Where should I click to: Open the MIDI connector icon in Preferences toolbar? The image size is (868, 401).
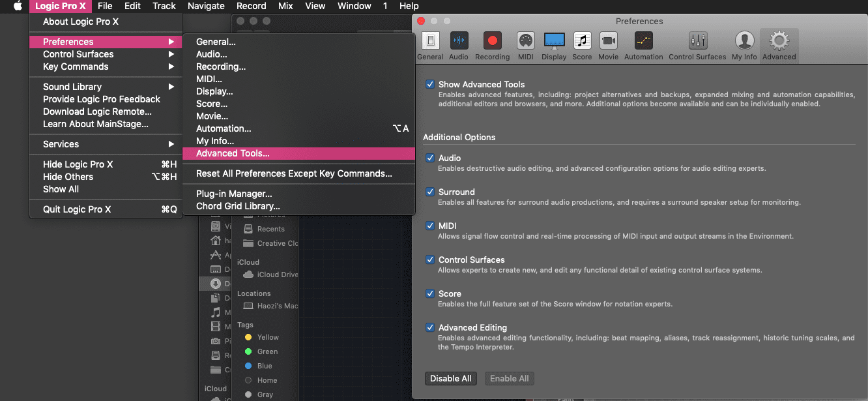point(525,40)
